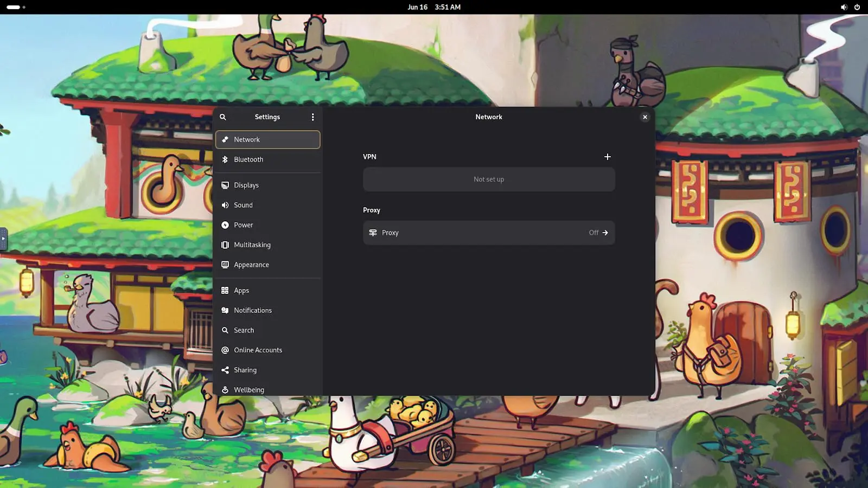Click the Apps grid icon
The image size is (868, 488).
[x=225, y=291]
